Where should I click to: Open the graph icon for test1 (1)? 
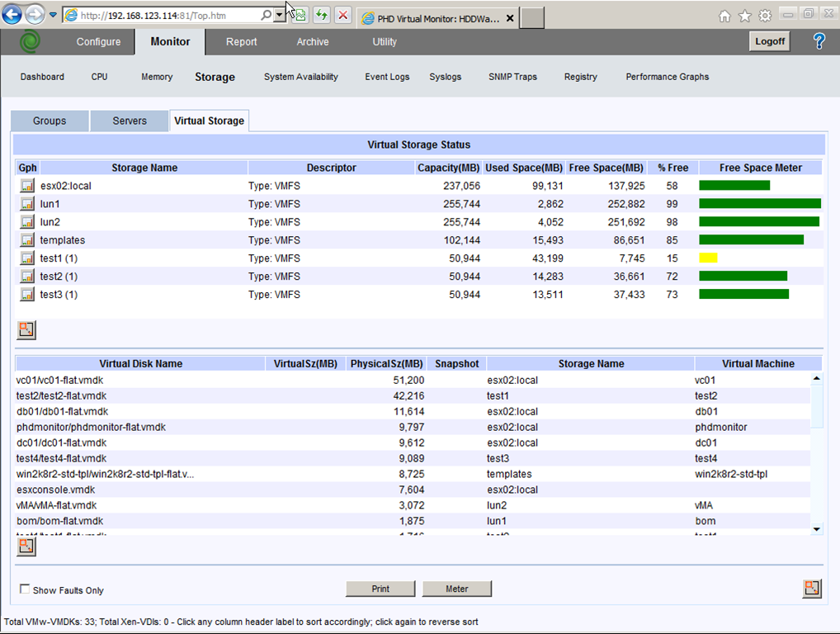27,258
